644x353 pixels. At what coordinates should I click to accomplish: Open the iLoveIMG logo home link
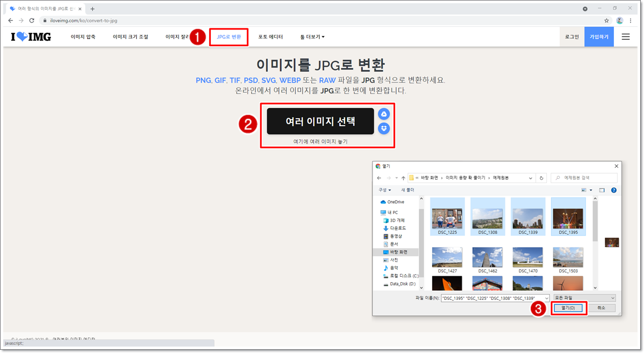coord(31,37)
